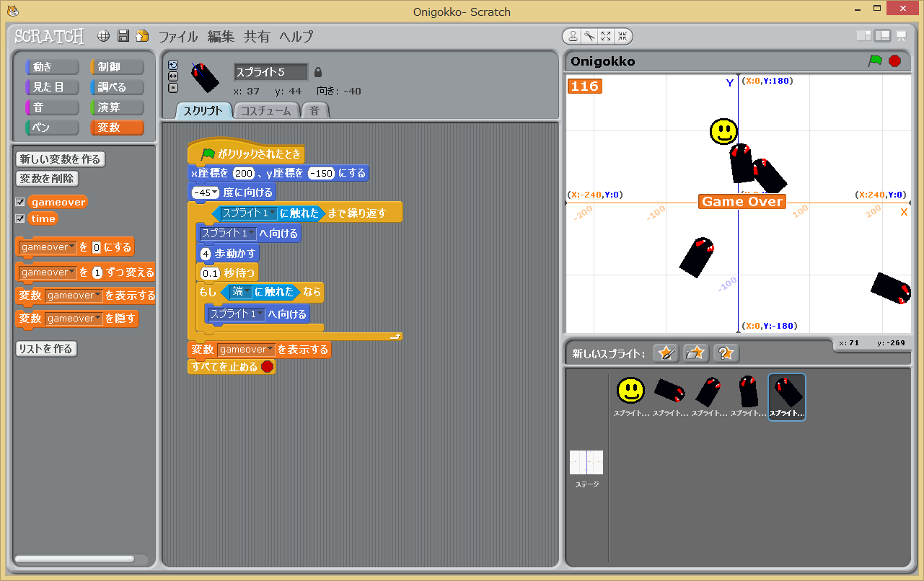
Task: Open the 調べる (Sensing) block category
Action: [117, 87]
